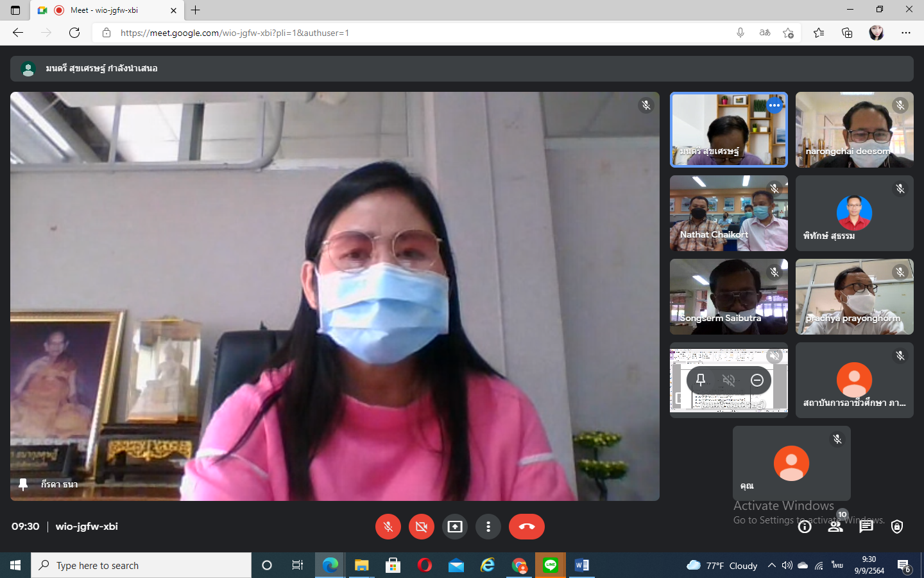Open host controls shield icon
Viewport: 924px width, 578px height.
pyautogui.click(x=897, y=527)
